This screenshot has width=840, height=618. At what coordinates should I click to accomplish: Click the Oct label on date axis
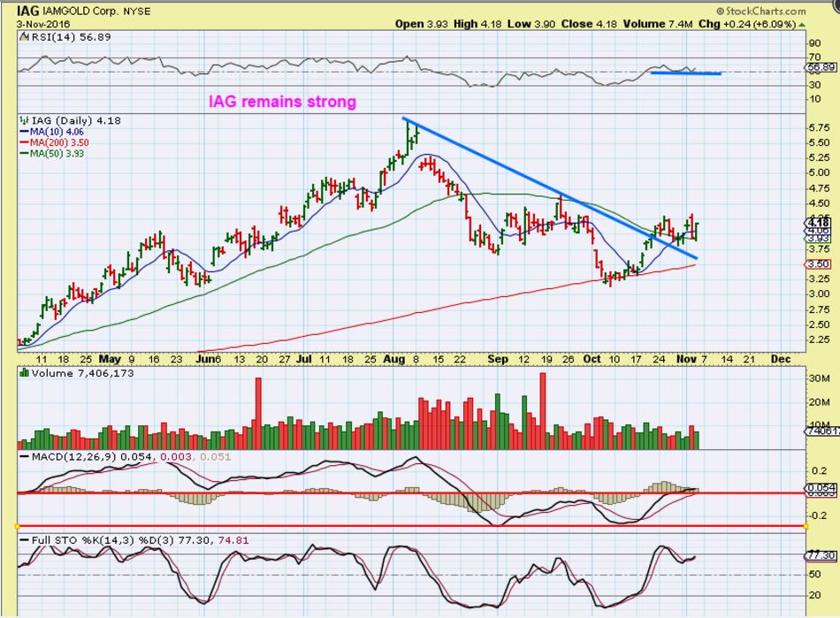[592, 359]
